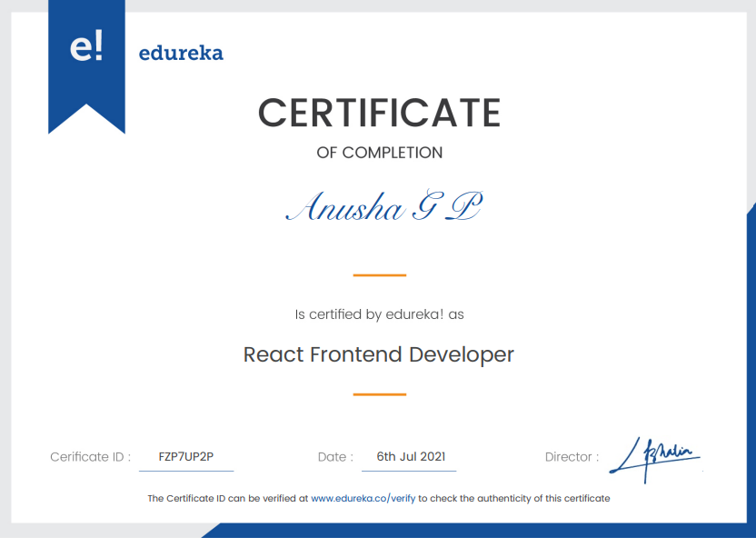Click the Certificate ID label

point(90,457)
